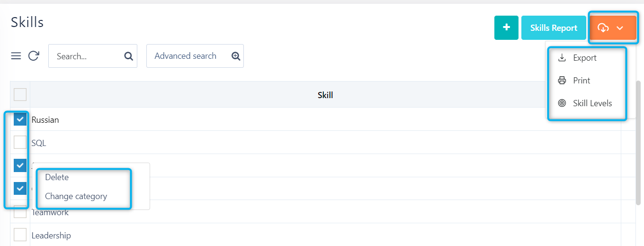Click the refresh list icon
The image size is (644, 246).
[34, 56]
